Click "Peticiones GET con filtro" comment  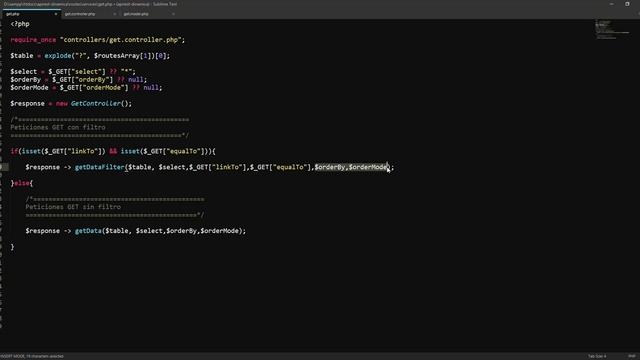(58, 127)
